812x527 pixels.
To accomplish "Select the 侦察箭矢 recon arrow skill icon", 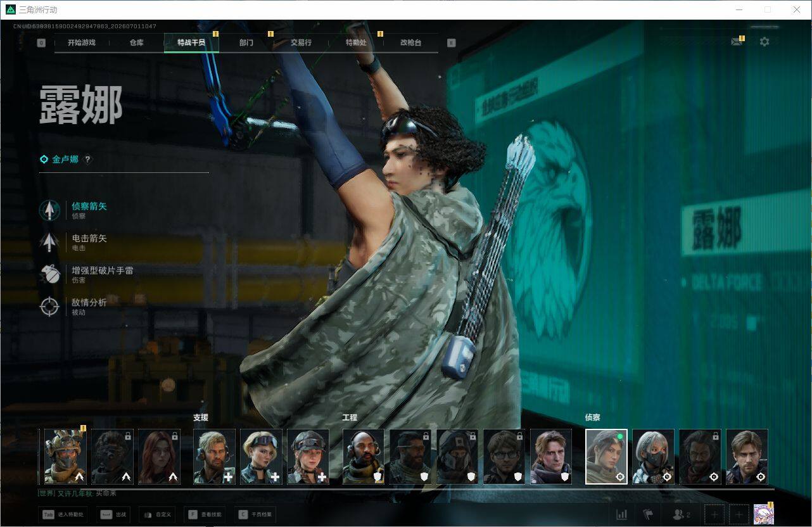I will click(49, 210).
